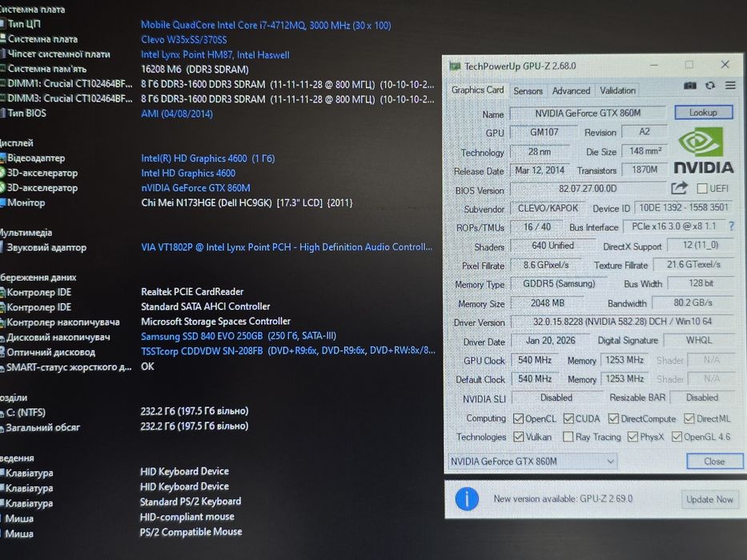Click Realtek PCIE CardReader entry

coord(192,291)
